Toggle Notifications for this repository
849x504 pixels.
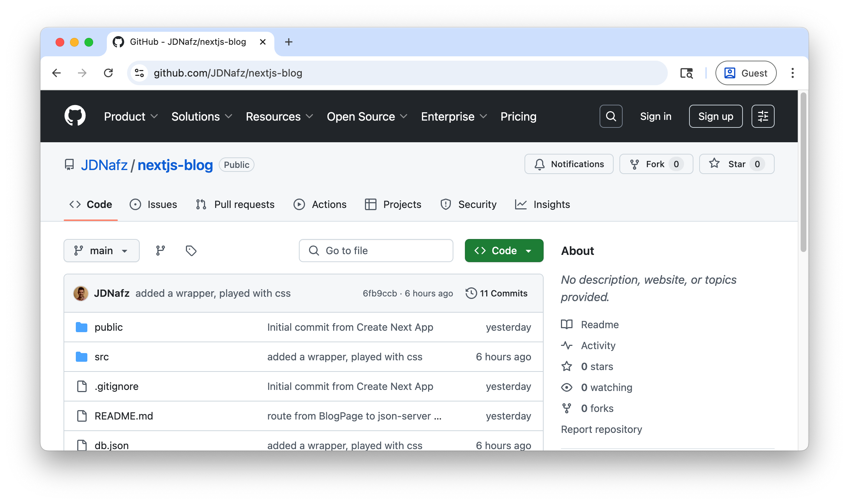point(569,164)
